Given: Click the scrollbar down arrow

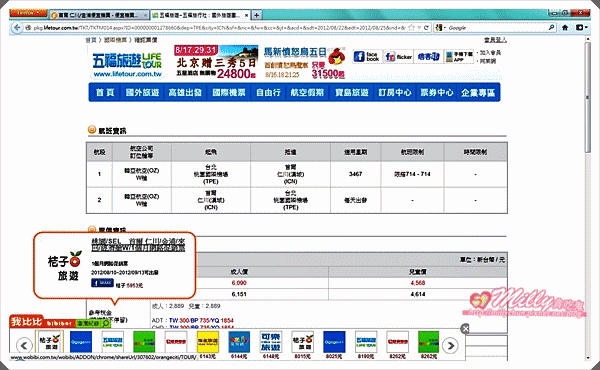Looking at the screenshot, I should (x=588, y=358).
